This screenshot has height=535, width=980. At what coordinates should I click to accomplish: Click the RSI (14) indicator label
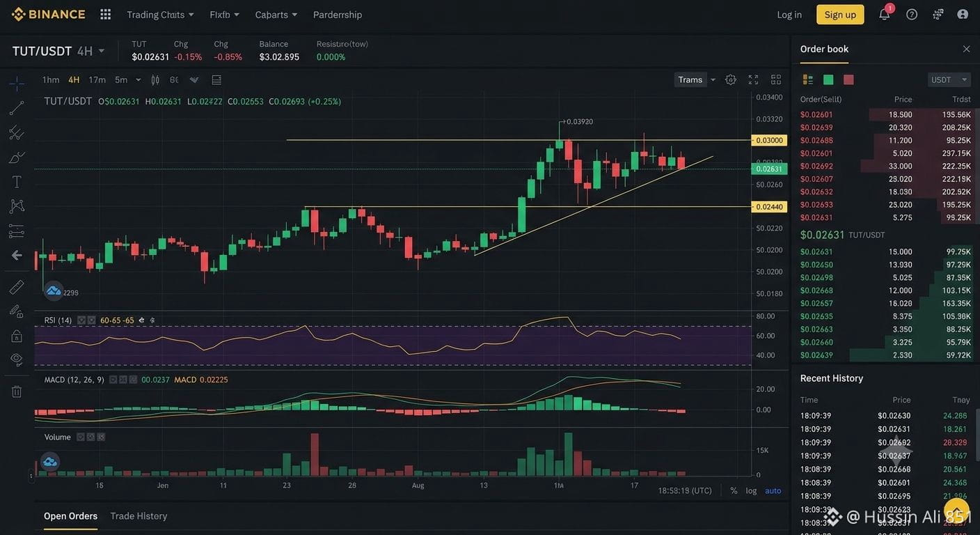(58, 320)
